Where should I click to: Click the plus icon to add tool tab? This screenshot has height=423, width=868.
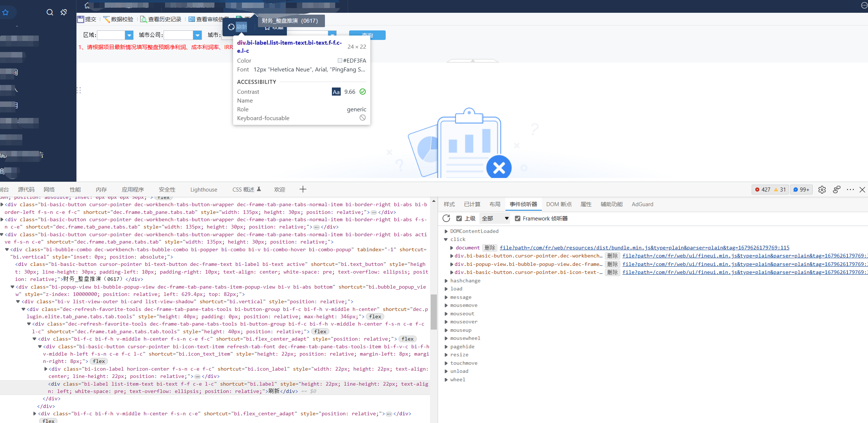point(303,189)
